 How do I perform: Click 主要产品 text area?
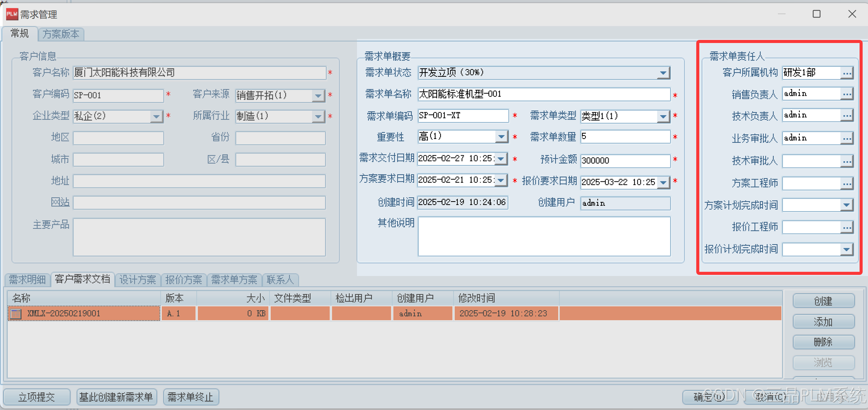[x=199, y=237]
